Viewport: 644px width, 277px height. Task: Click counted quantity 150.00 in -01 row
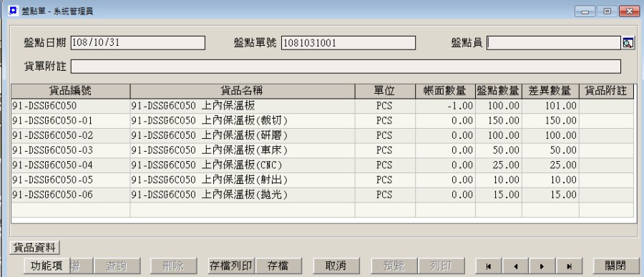coord(499,121)
